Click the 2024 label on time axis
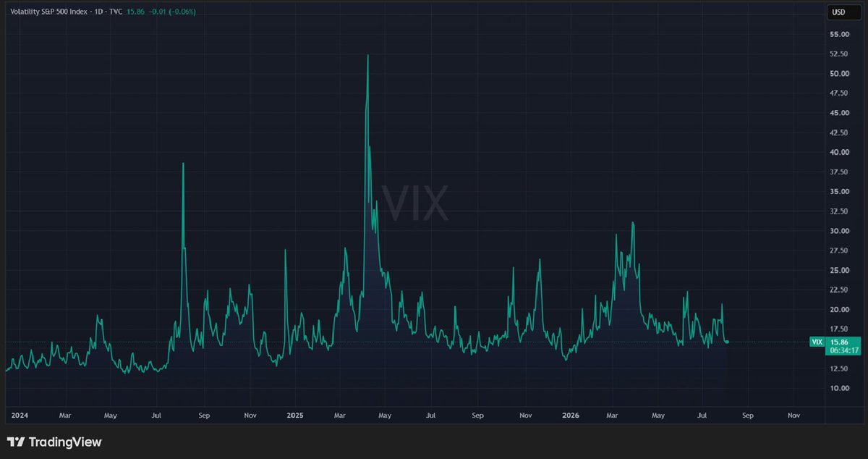 (20, 416)
